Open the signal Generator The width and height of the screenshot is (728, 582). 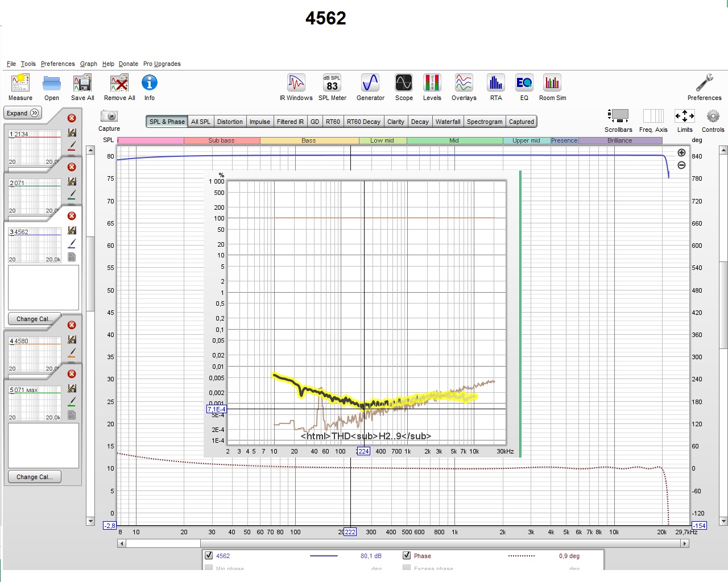tap(370, 83)
